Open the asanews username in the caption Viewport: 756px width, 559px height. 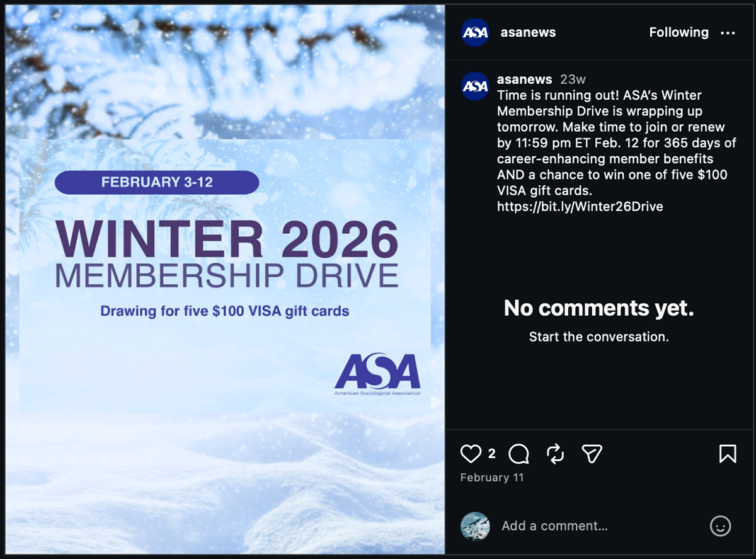click(x=524, y=79)
